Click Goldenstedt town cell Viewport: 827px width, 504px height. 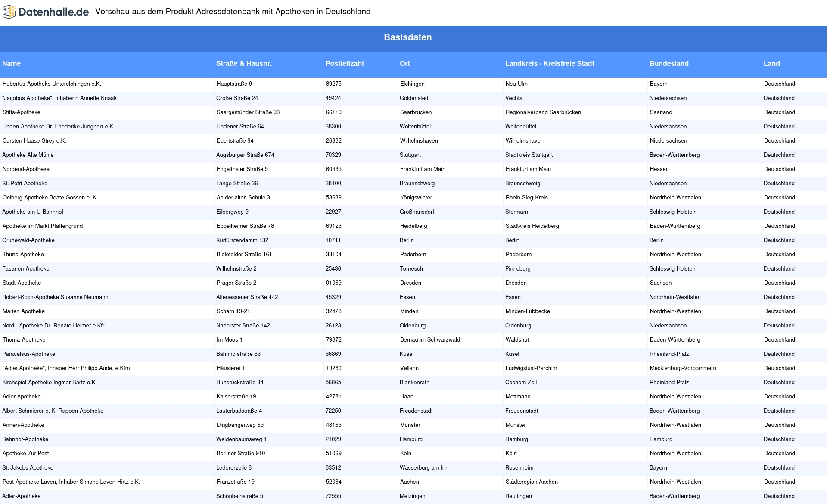[415, 98]
